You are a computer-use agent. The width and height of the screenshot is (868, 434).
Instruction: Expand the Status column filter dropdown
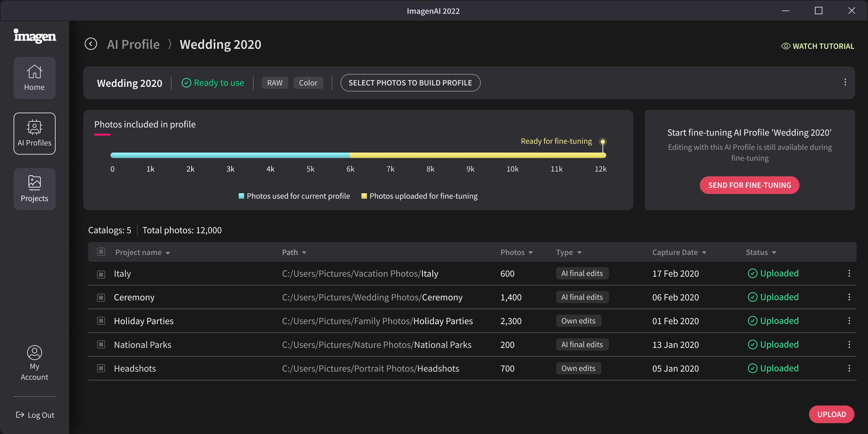[x=774, y=253]
